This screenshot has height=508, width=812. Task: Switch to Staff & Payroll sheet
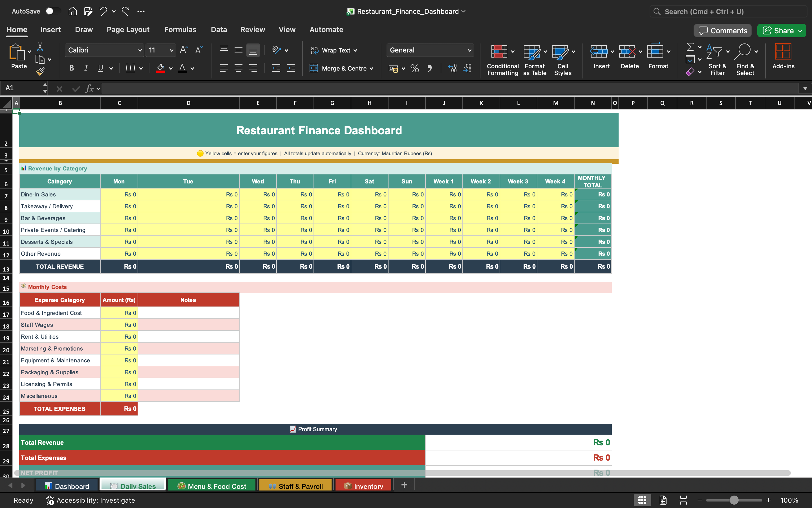295,486
